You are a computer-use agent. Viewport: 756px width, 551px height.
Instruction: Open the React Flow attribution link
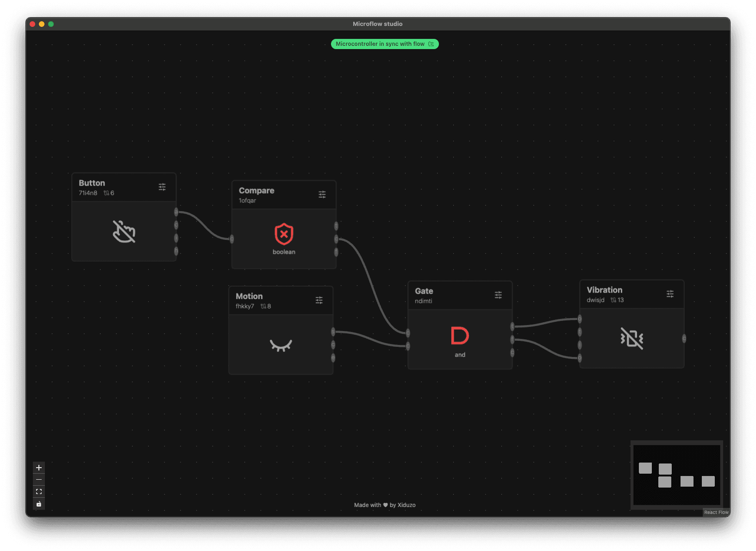(x=716, y=513)
